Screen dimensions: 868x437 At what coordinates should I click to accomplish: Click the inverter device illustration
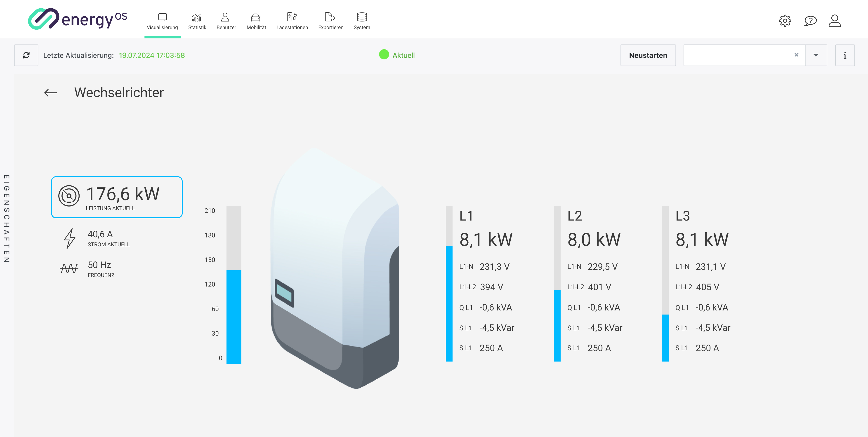[335, 270]
